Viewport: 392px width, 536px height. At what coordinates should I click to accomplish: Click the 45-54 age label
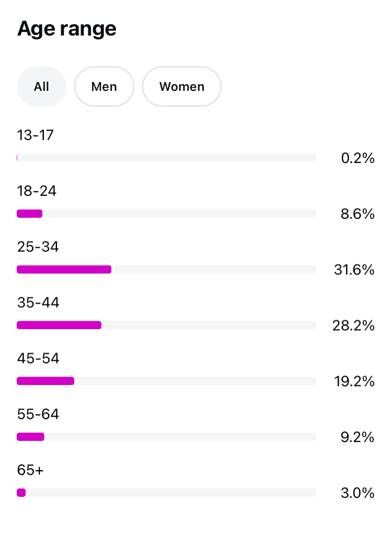[38, 358]
